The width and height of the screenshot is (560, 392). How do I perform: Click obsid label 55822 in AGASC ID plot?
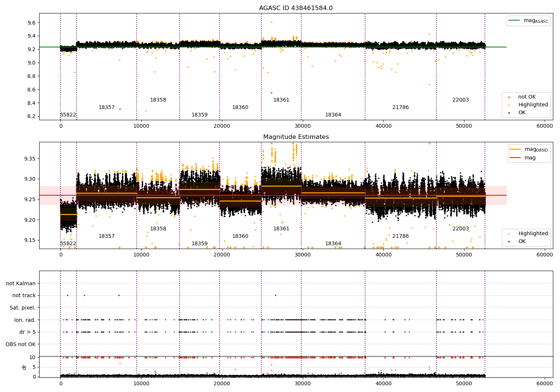68,115
